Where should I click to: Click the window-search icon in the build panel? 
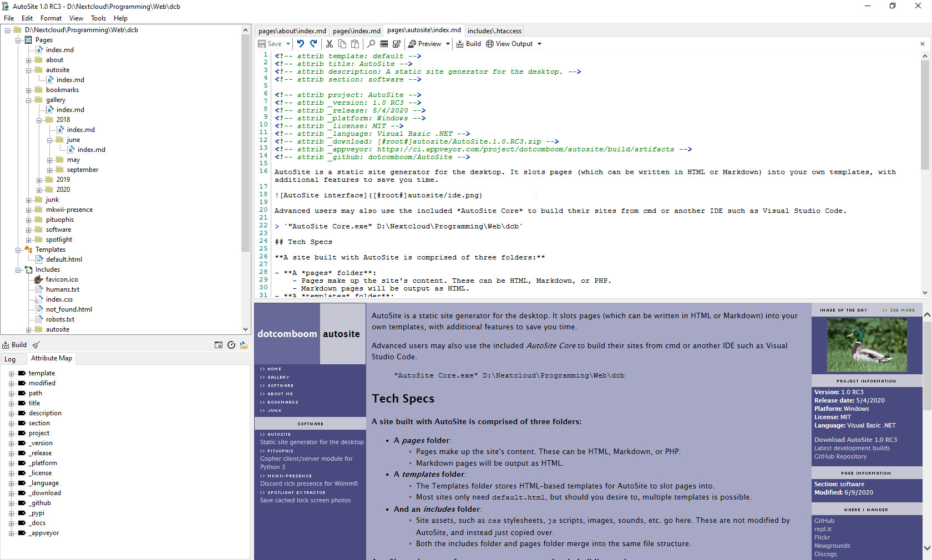click(219, 345)
